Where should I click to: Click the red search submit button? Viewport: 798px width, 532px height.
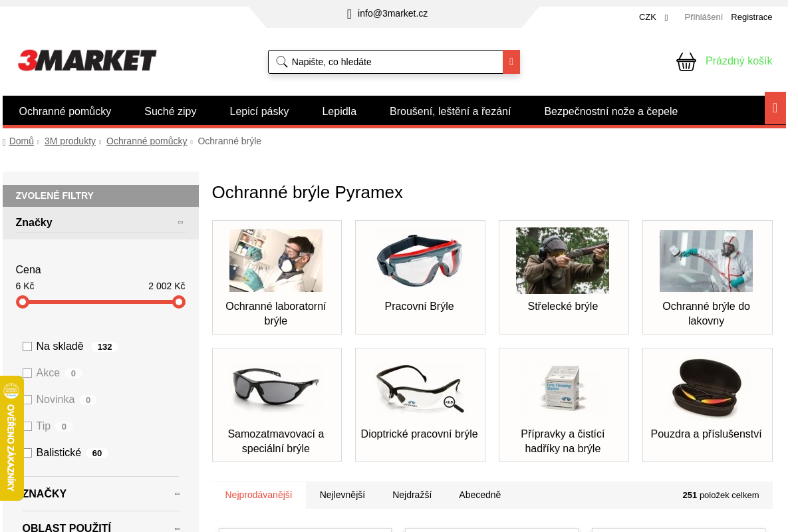tap(511, 62)
